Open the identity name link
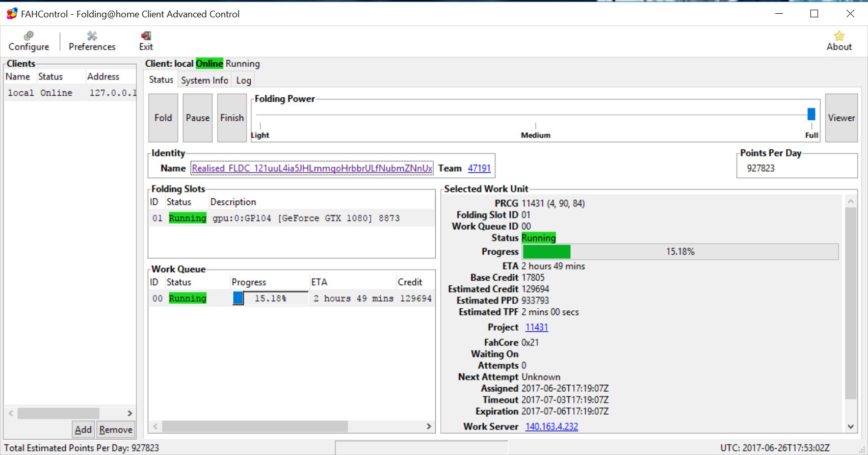Image resolution: width=868 pixels, height=455 pixels. coord(312,168)
